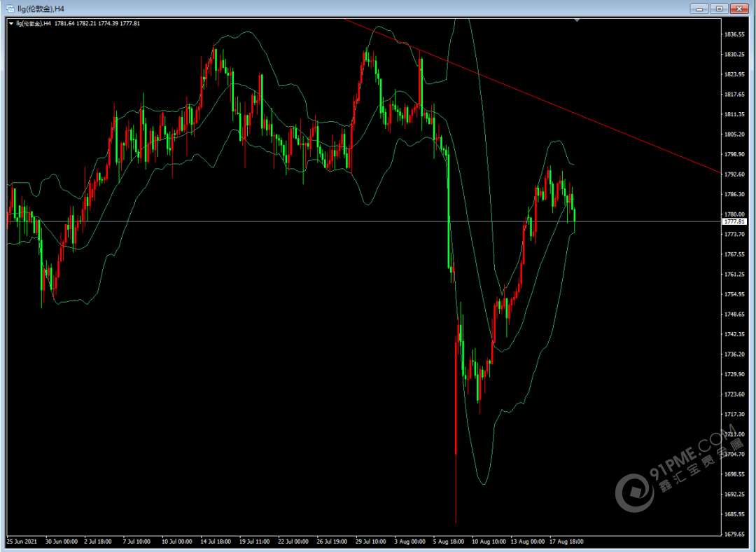Click the chart window icon in title bar

(10, 8)
